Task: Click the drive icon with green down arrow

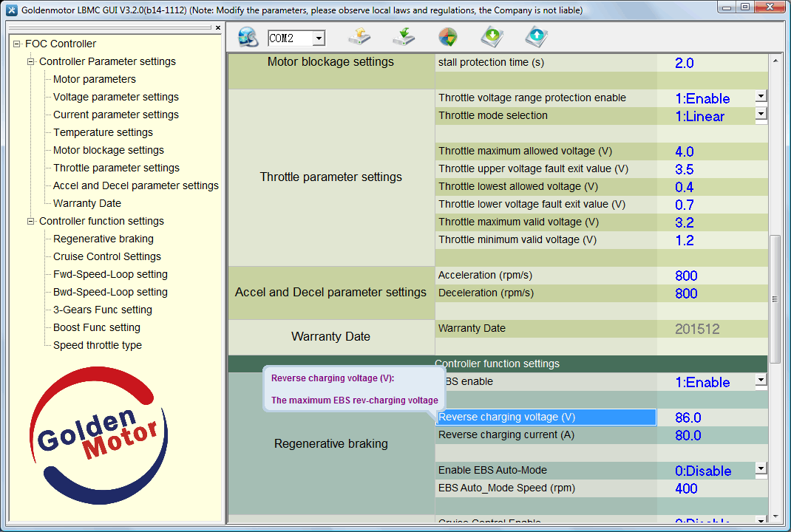Action: coord(404,37)
